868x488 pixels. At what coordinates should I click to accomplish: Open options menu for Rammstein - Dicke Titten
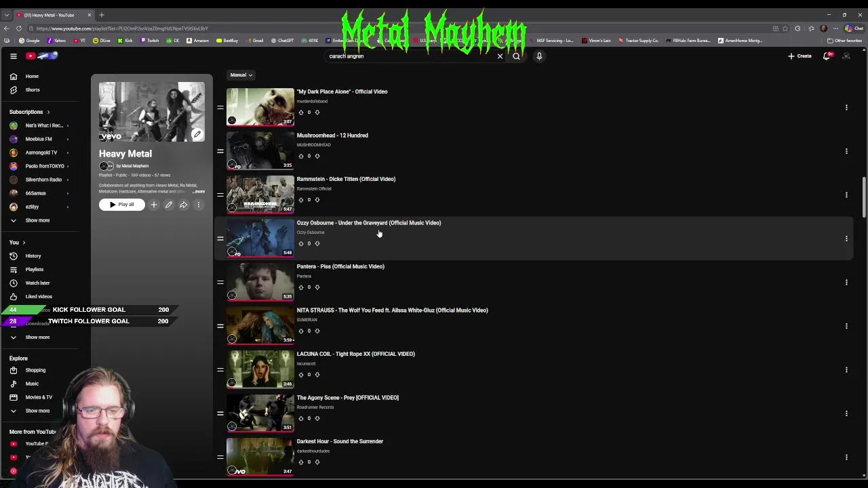[846, 195]
